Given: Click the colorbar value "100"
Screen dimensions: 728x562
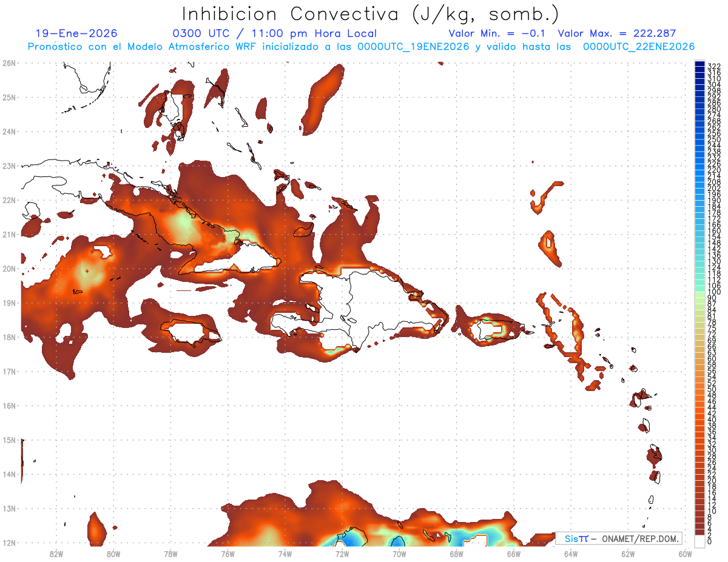Looking at the screenshot, I should tap(714, 292).
